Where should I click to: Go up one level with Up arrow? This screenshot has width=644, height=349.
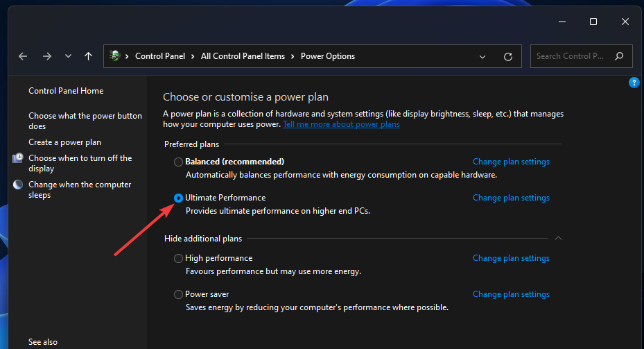click(88, 56)
